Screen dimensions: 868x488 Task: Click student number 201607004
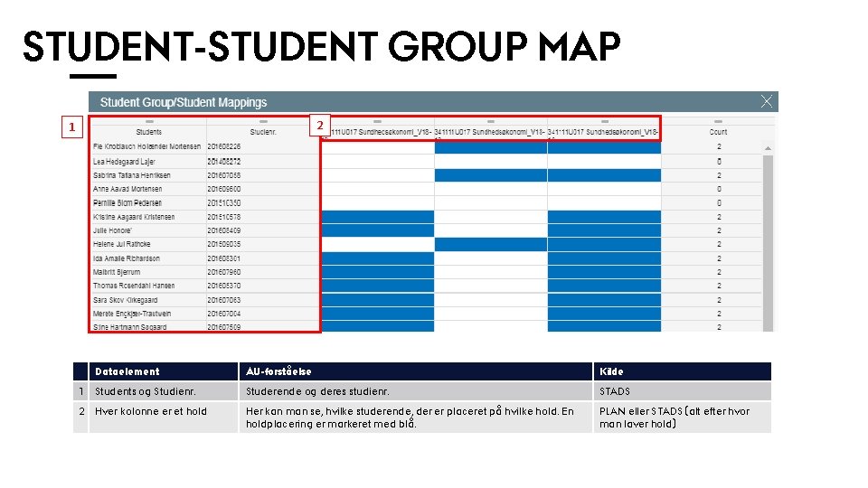click(223, 314)
